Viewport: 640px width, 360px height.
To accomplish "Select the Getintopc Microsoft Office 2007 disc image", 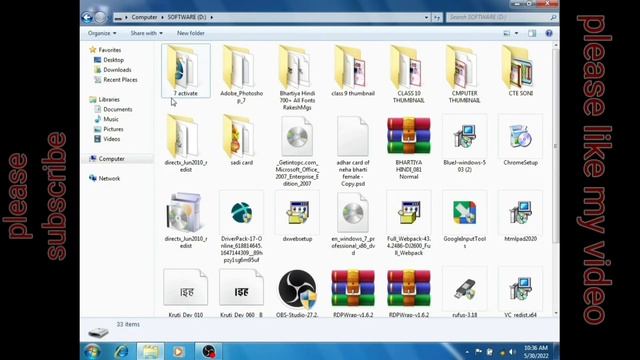I will (x=297, y=151).
